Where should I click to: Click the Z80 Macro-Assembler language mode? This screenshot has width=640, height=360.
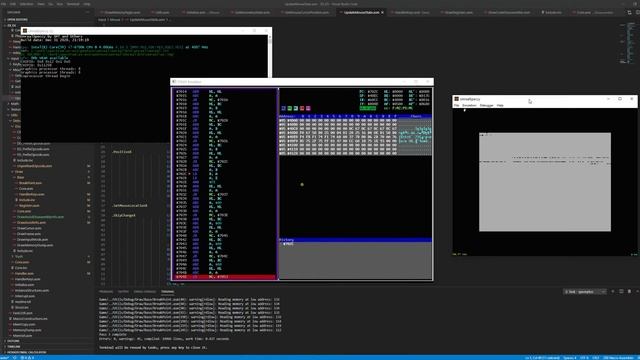pyautogui.click(x=618, y=358)
